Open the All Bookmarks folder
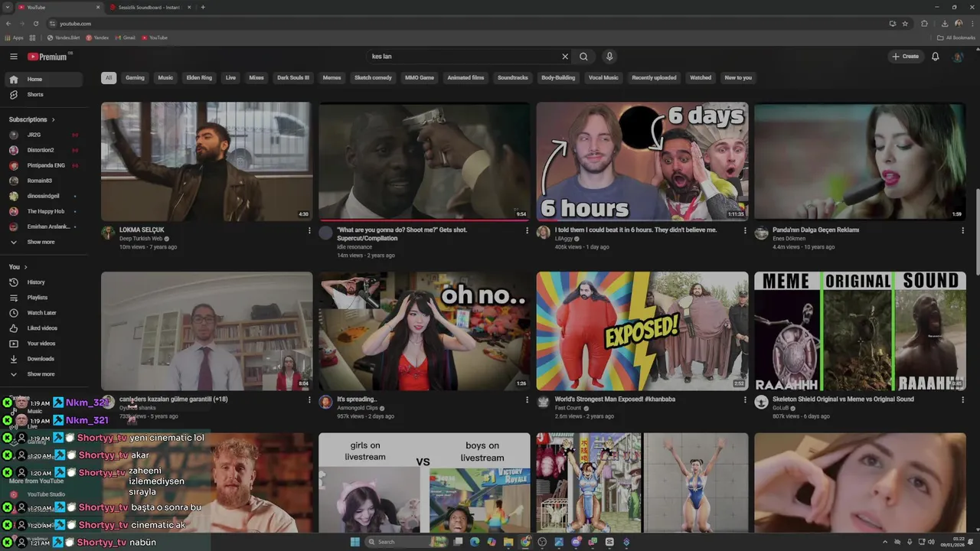Viewport: 980px width, 551px height. pos(956,37)
